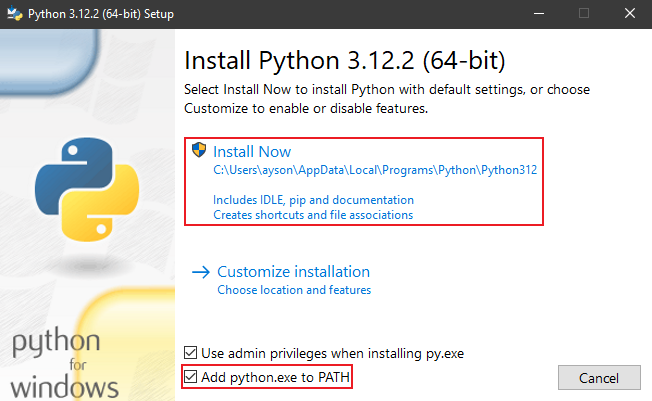Image resolution: width=652 pixels, height=401 pixels.
Task: Click the greyed-out maximize button
Action: tap(583, 13)
